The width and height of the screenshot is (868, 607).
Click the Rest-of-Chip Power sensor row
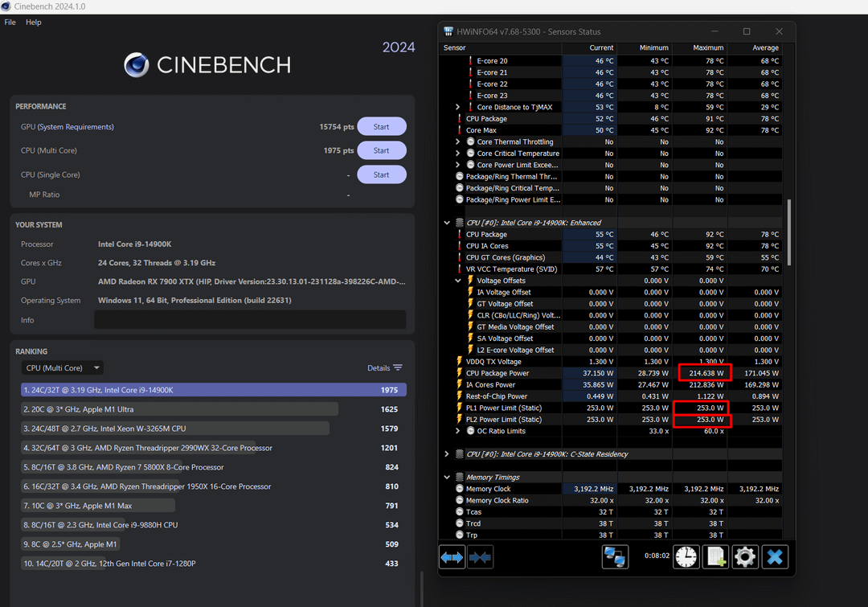tap(611, 396)
